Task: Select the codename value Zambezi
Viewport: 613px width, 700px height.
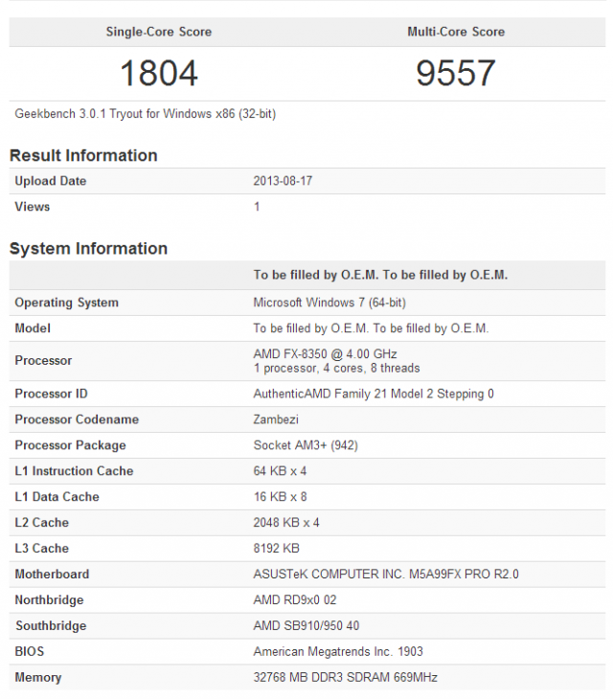Action: point(276,419)
